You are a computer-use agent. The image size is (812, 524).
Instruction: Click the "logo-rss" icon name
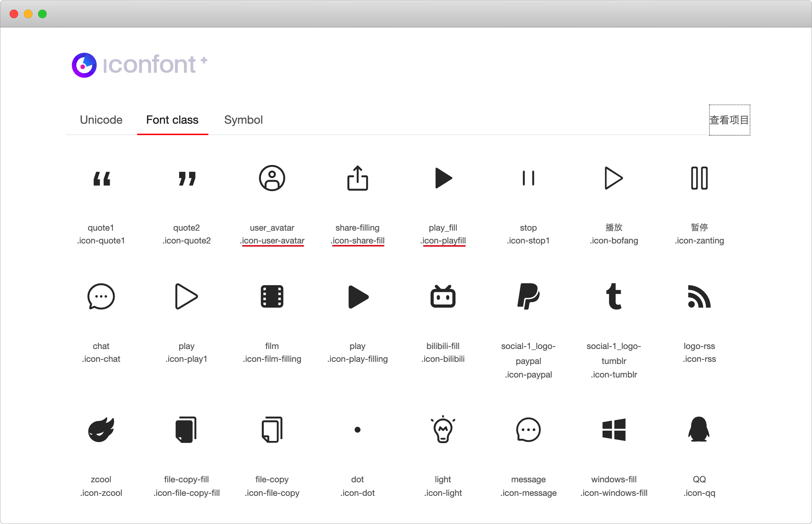[699, 346]
